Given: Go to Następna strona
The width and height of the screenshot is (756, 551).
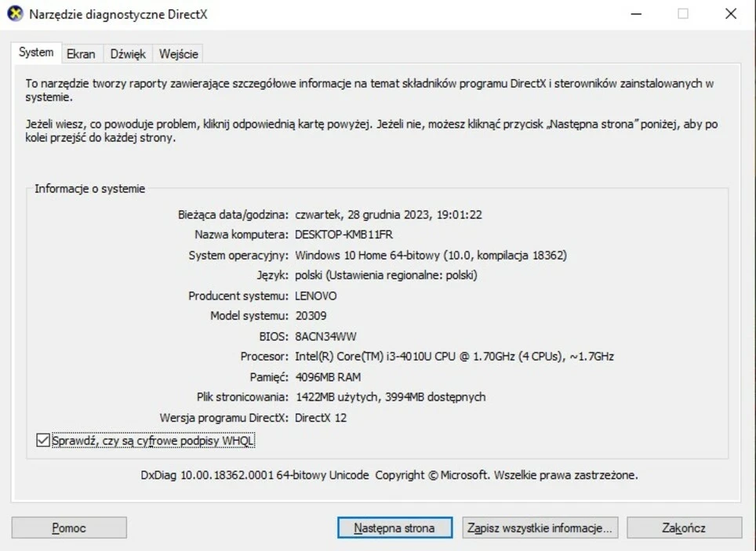Looking at the screenshot, I should pyautogui.click(x=394, y=527).
